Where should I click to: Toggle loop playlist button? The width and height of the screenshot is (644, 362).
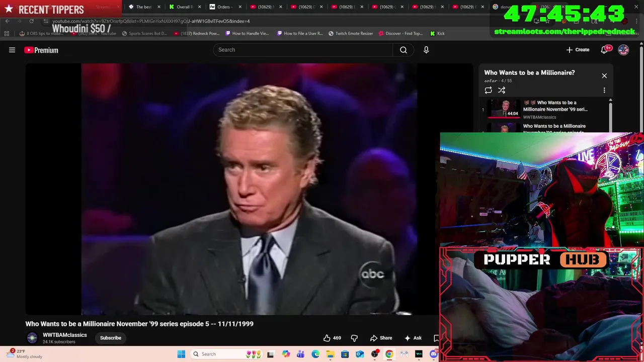[x=488, y=90]
